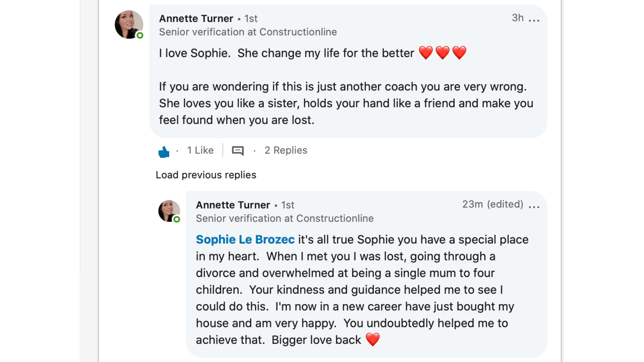Open the three-dot menu on the 23m reply

pos(534,207)
